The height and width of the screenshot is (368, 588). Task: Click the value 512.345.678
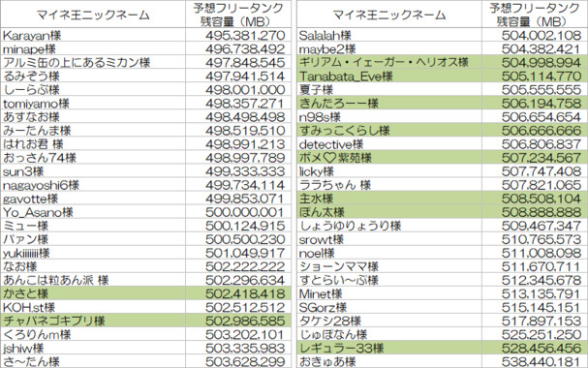coord(542,280)
